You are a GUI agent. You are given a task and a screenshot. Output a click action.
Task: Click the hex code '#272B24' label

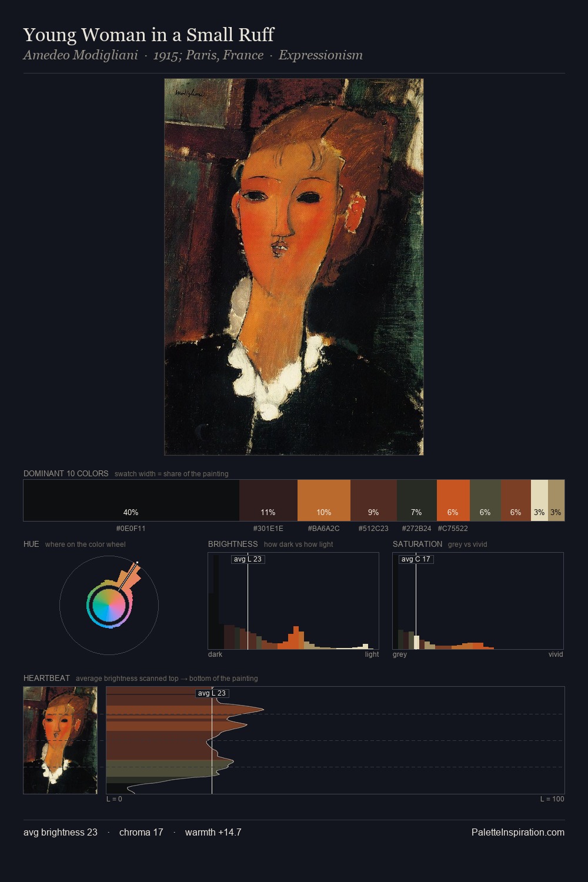click(416, 528)
